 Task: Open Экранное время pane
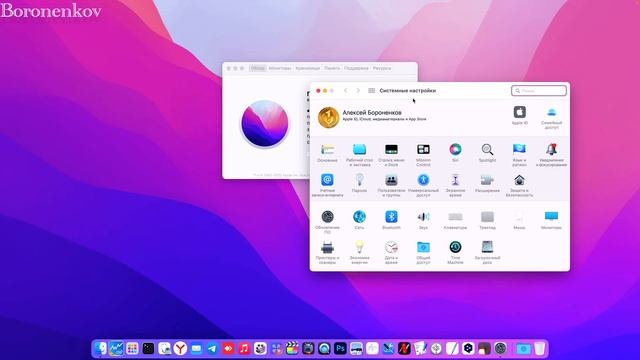tap(455, 180)
